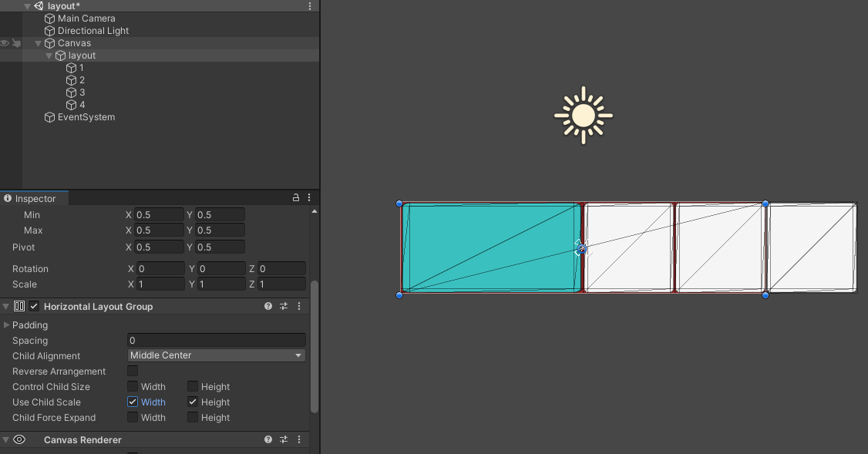Open Canvas Renderer context menu
This screenshot has width=868, height=454.
click(299, 439)
